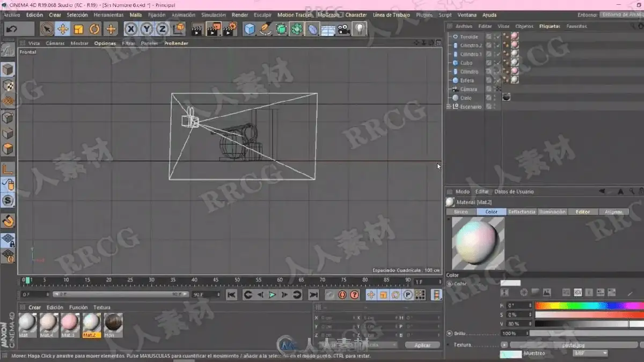Open the Simulación menu
Screen dimensions: 644x362
214,15
